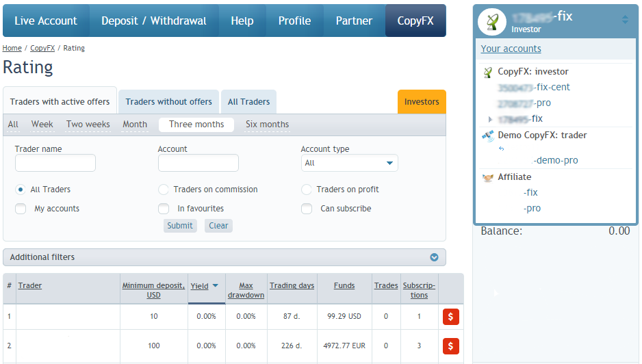Click the 87 d. trading days cell
This screenshot has width=642, height=364.
point(292,317)
